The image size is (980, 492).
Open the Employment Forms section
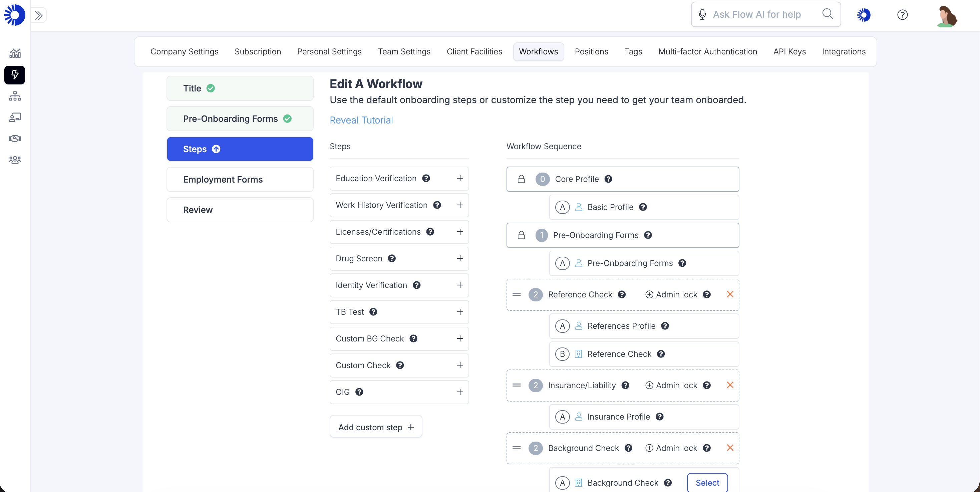(x=240, y=179)
